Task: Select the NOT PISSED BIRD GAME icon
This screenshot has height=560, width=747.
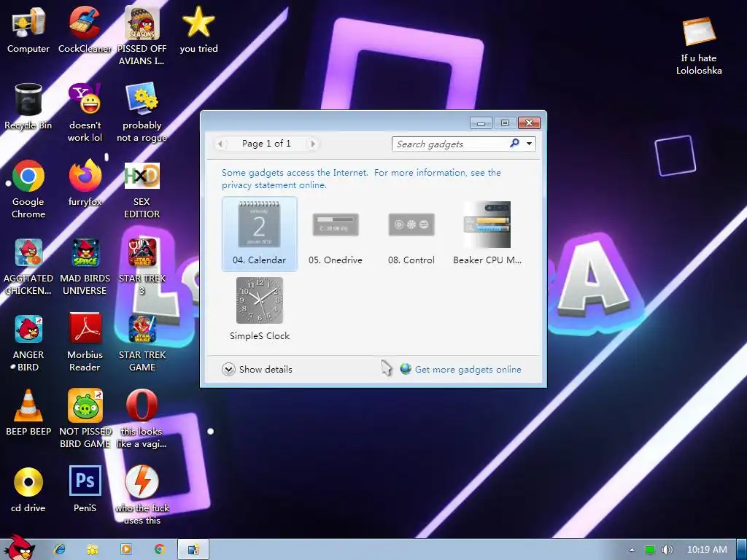Action: 85,419
